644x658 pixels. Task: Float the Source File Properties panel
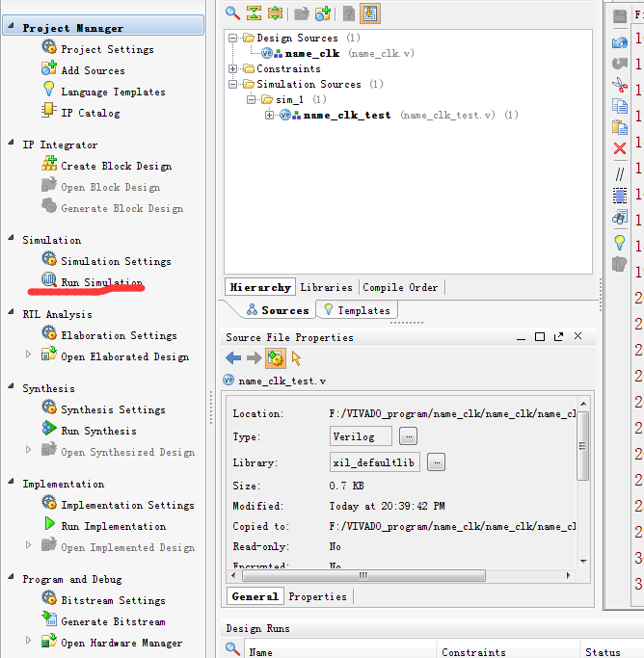pos(558,336)
